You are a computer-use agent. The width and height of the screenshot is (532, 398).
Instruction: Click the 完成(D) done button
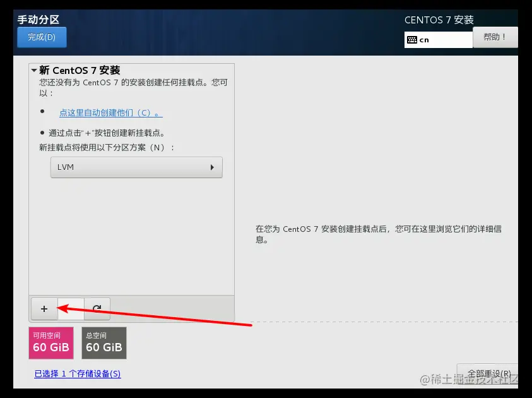point(42,37)
